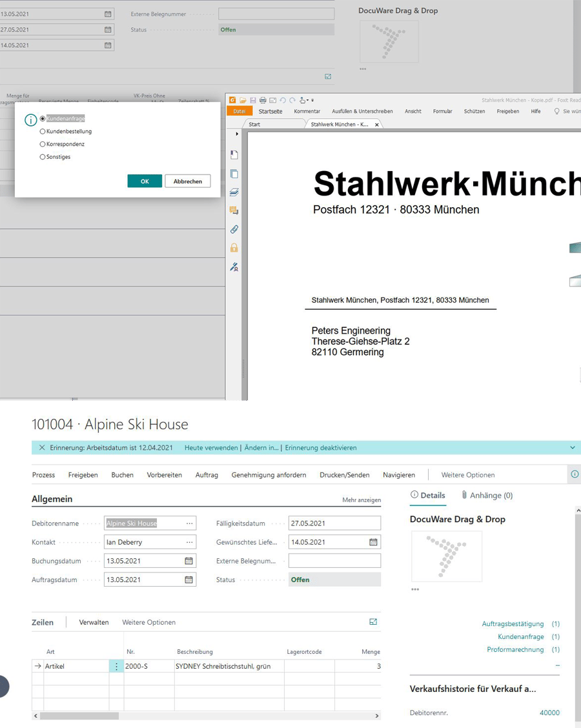Select the Korrespondenz radio option
Image resolution: width=581 pixels, height=728 pixels.
(43, 145)
